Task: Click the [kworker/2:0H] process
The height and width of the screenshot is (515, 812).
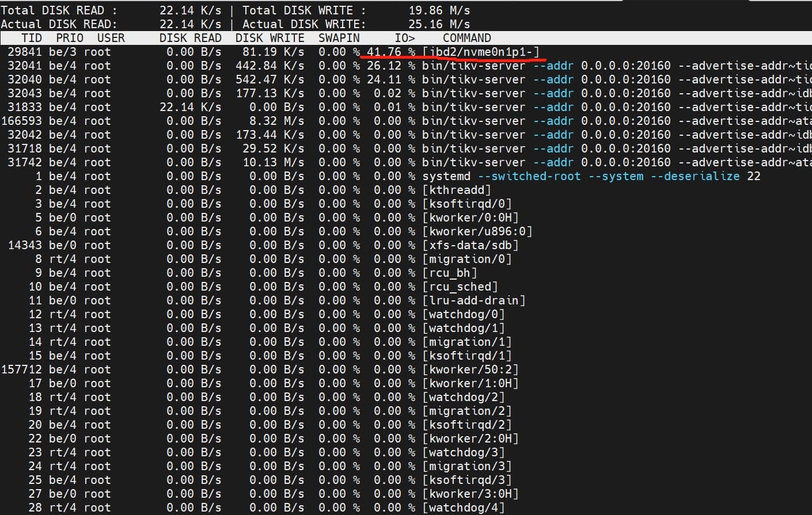Action: pyautogui.click(x=470, y=438)
